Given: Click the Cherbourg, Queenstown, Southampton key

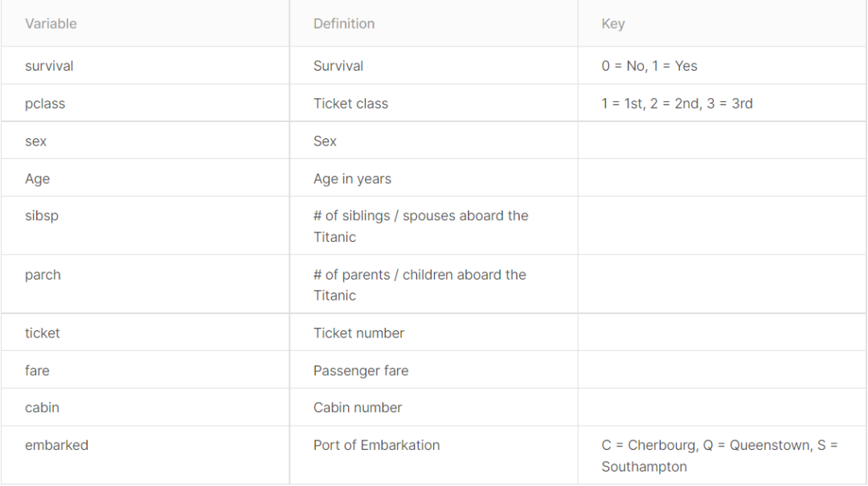Looking at the screenshot, I should (719, 456).
